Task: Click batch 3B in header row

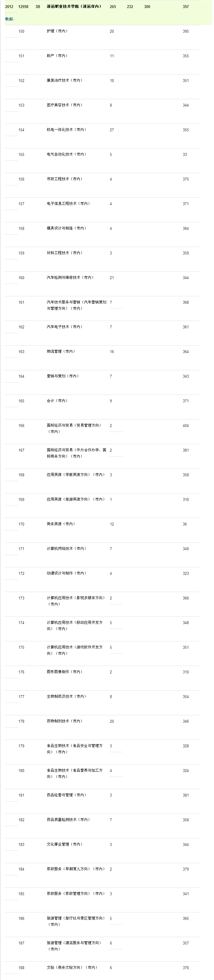Action: (x=38, y=7)
